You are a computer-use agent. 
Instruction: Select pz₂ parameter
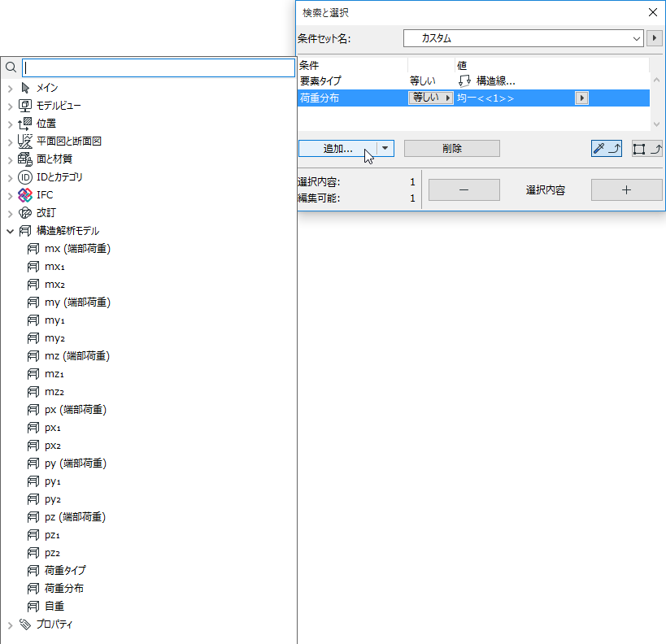[x=52, y=553]
